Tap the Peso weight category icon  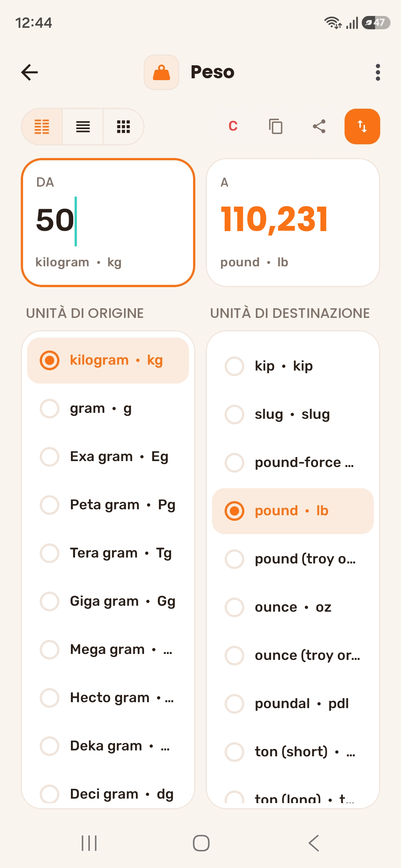pos(162,72)
